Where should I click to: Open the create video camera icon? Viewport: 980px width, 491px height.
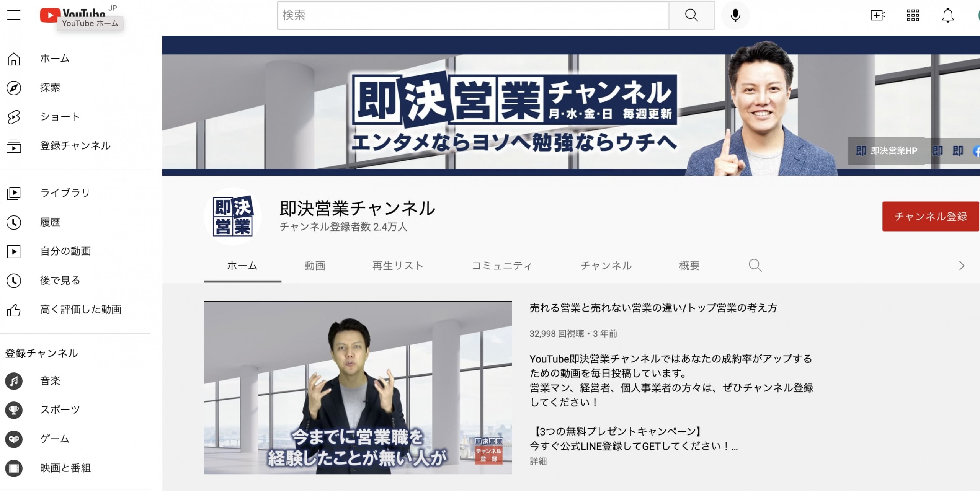877,15
